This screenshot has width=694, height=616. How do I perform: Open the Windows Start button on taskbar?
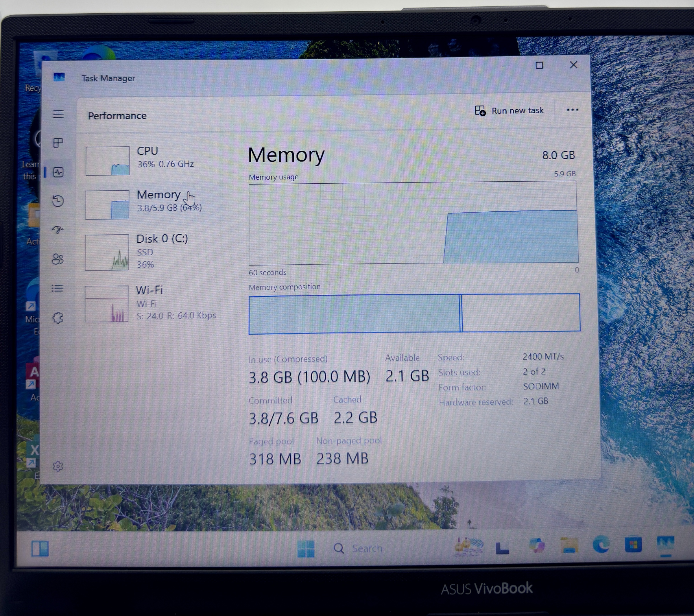click(x=306, y=548)
